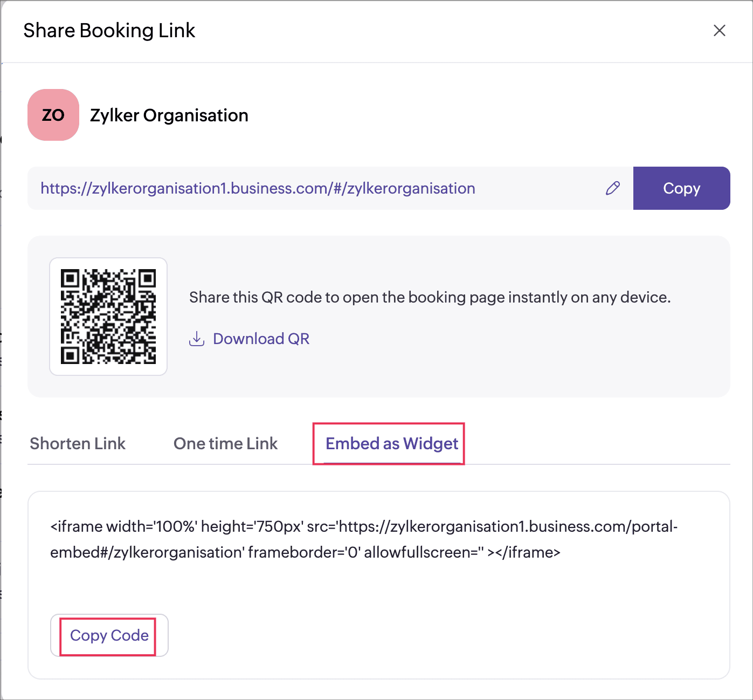The width and height of the screenshot is (753, 700).
Task: Click the Download QR link text
Action: click(261, 339)
